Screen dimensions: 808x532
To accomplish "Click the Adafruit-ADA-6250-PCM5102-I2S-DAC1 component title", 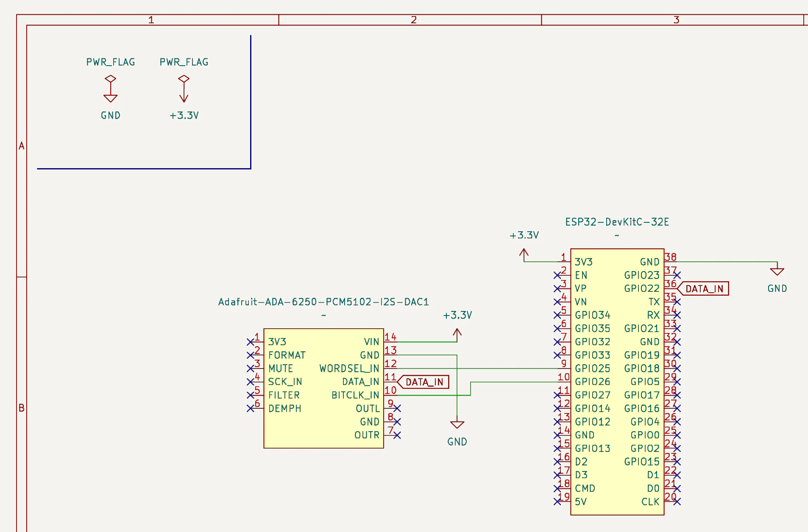I will 323,302.
